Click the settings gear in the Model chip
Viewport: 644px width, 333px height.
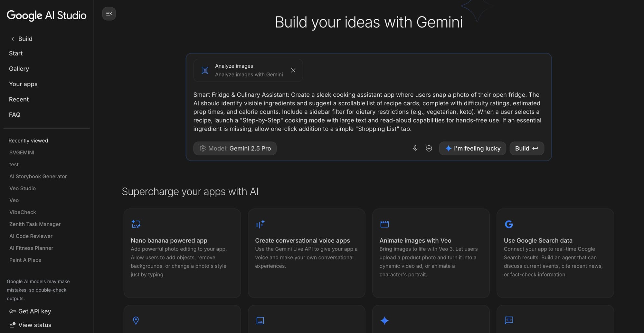point(203,148)
